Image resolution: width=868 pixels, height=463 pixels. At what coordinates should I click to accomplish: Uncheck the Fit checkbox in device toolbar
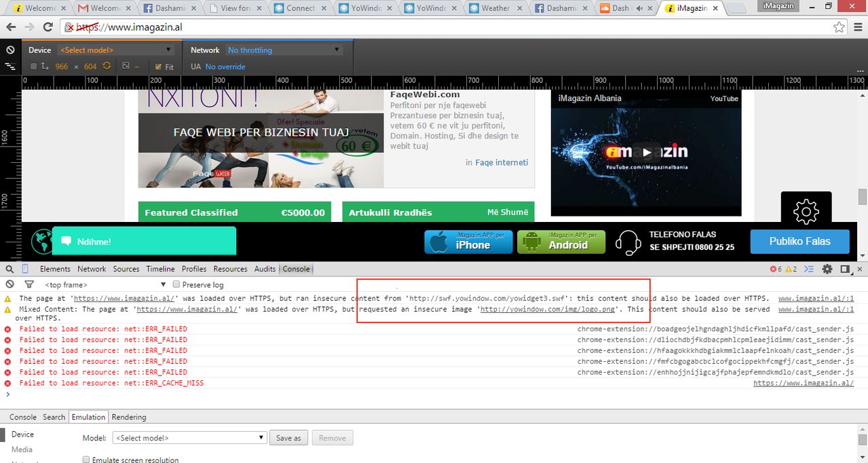(x=158, y=67)
